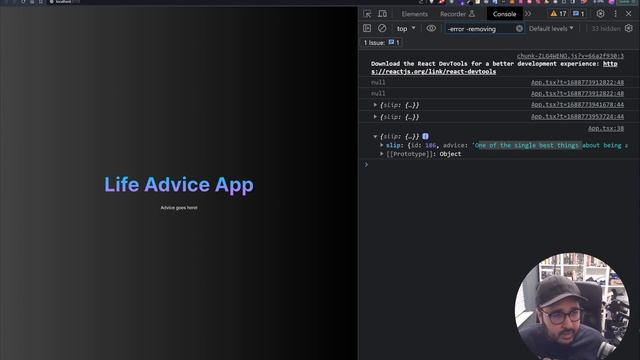Select the Console tab

point(504,14)
